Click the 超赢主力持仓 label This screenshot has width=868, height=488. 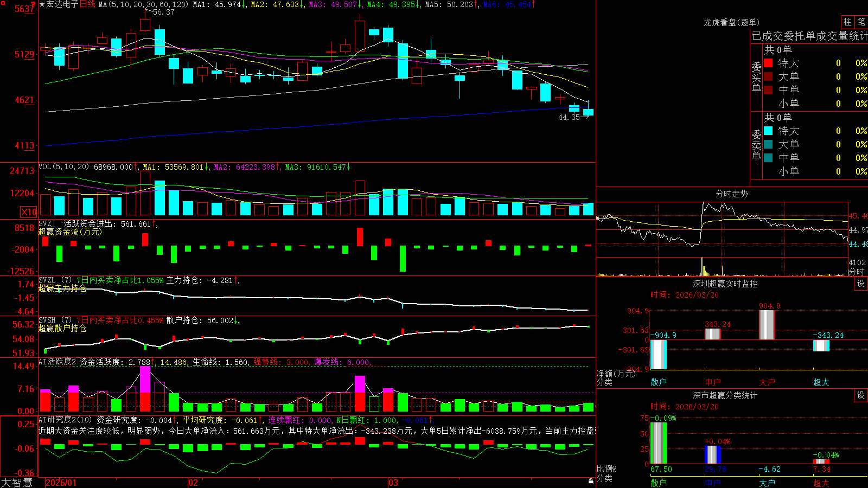coord(62,288)
